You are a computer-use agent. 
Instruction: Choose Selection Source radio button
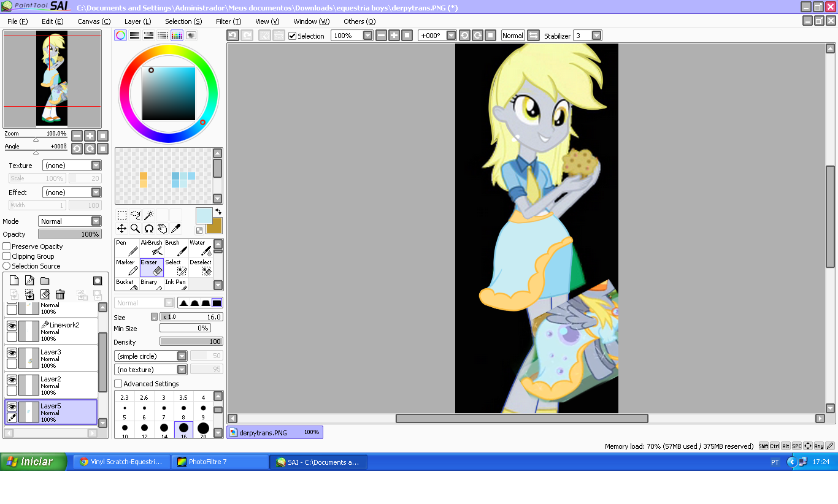coord(7,266)
